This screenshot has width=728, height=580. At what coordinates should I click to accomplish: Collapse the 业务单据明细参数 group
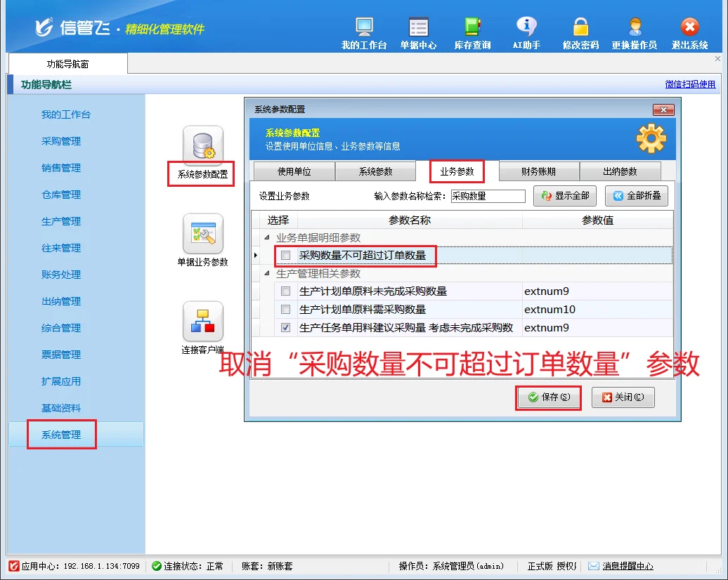(266, 238)
